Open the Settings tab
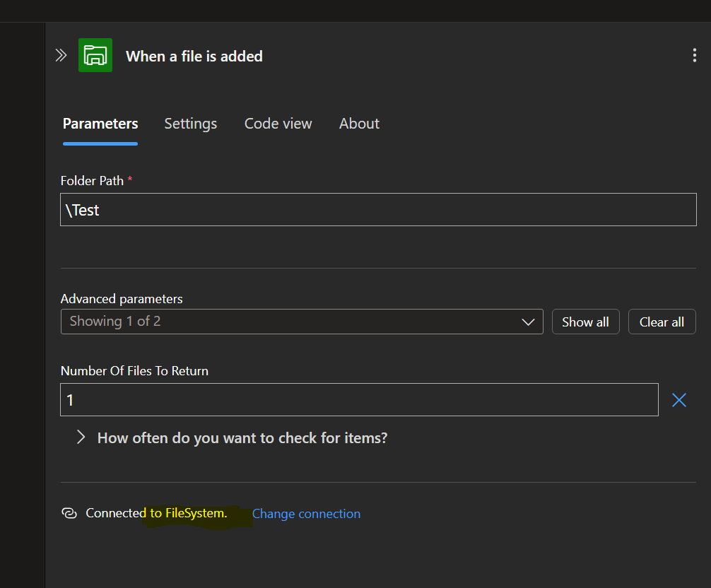Viewport: 711px width, 588px height. coord(191,124)
